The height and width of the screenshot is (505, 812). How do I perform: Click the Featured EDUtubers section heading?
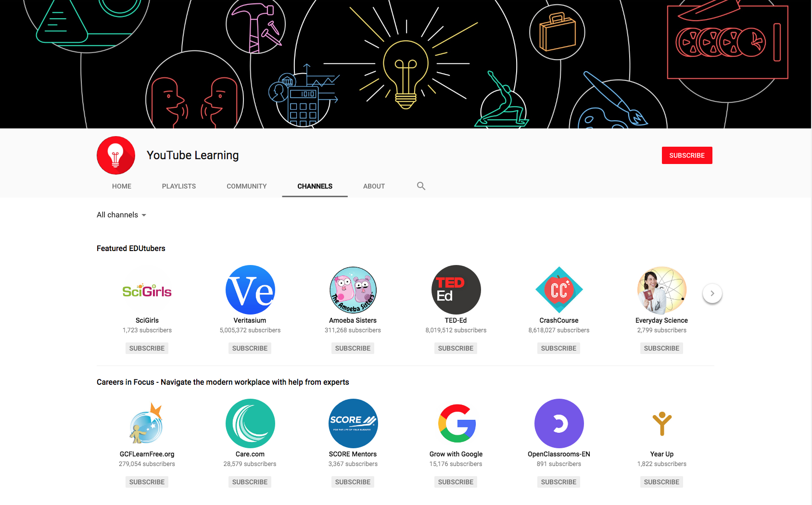pyautogui.click(x=131, y=249)
